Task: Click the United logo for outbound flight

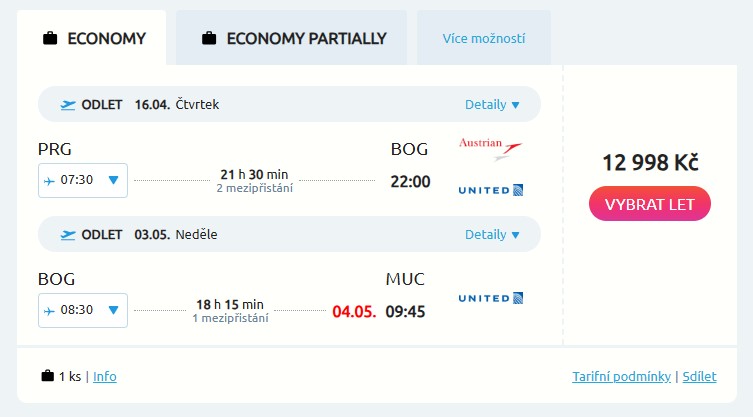Action: tap(490, 189)
